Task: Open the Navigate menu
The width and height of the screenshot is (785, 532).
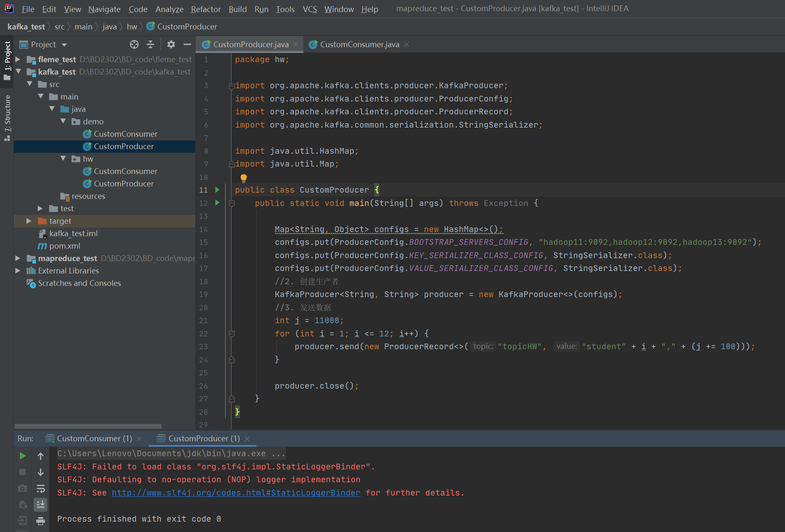Action: (x=104, y=9)
